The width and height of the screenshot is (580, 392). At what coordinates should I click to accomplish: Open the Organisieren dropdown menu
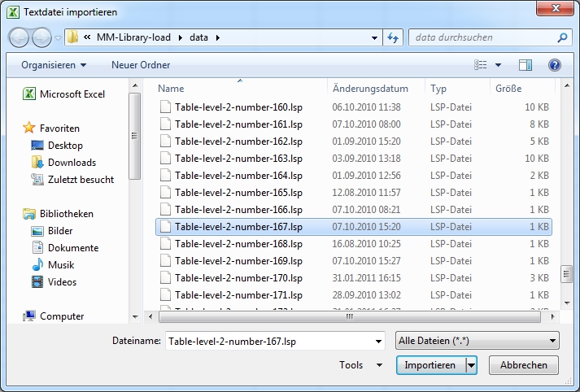[54, 65]
